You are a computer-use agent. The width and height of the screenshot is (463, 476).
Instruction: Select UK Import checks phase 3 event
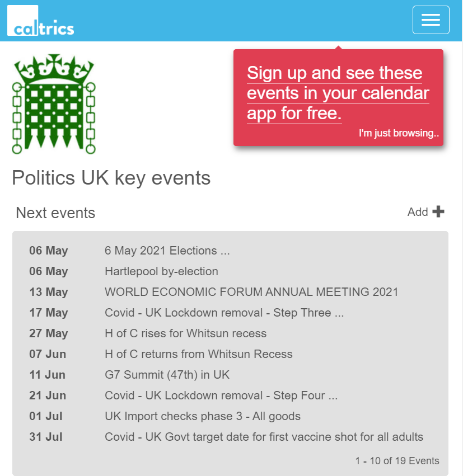[203, 416]
